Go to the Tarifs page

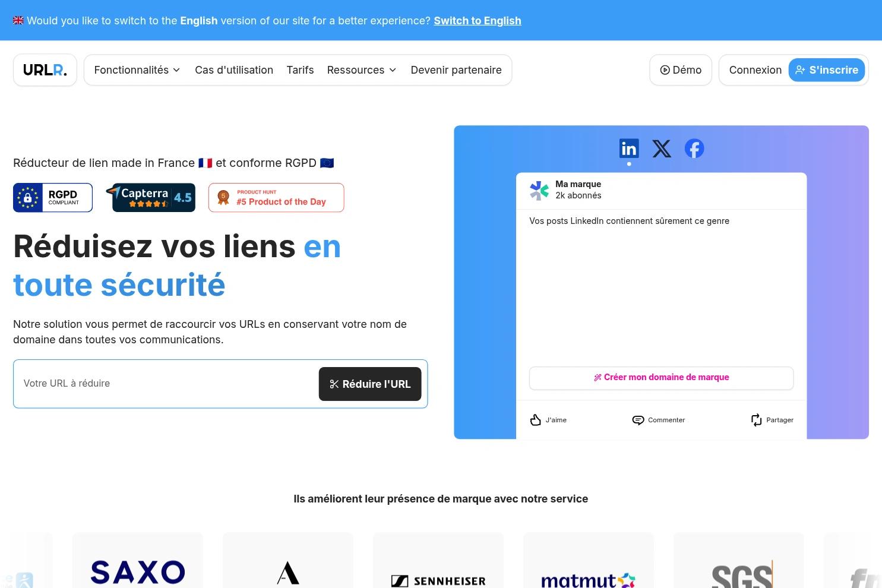pyautogui.click(x=300, y=70)
